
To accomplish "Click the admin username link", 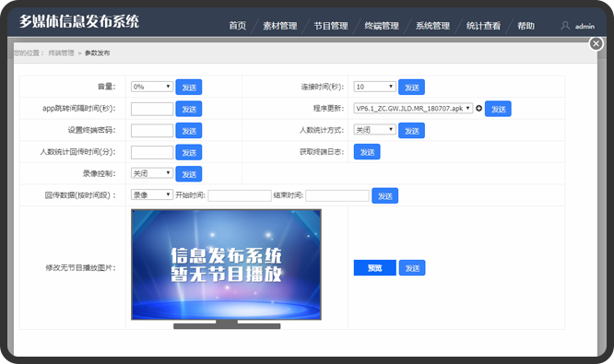I will 584,26.
